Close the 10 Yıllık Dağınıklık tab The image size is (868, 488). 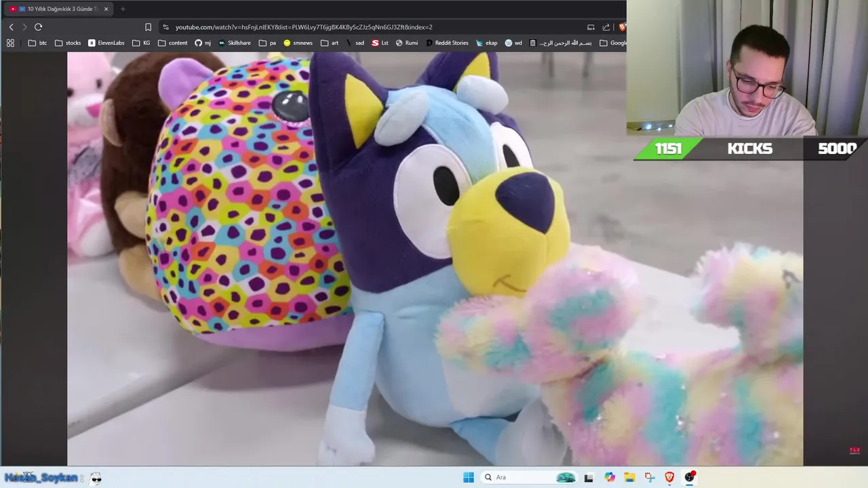(x=106, y=9)
